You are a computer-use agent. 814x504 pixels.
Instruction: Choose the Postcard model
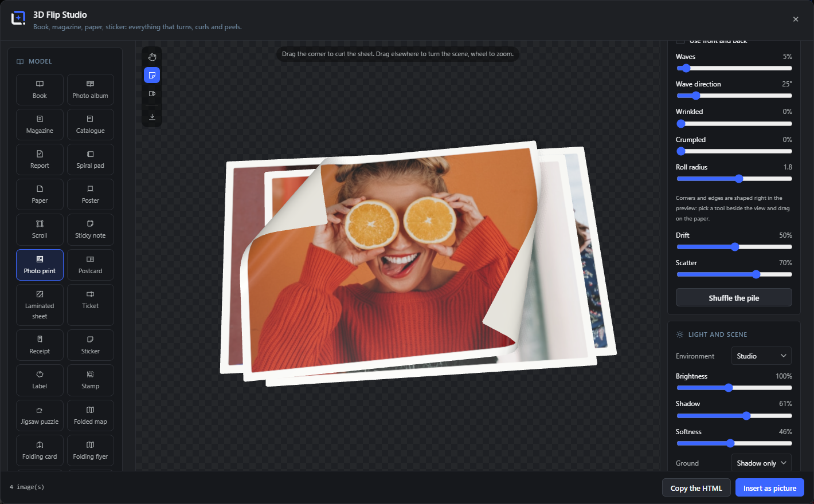91,265
